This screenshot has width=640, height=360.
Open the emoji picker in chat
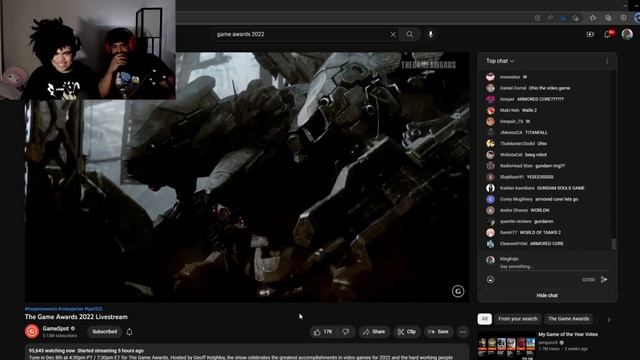[x=490, y=280]
